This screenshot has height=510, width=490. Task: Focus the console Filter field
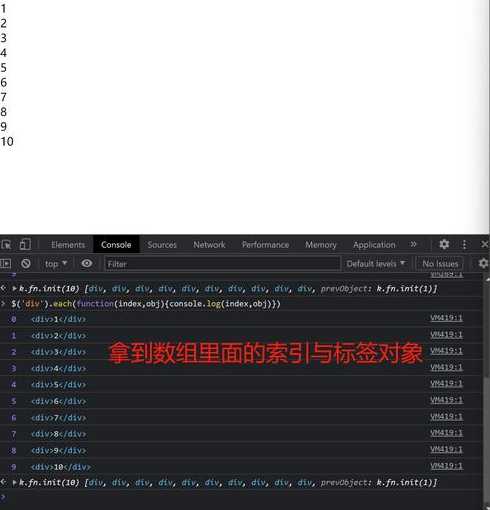tap(222, 264)
